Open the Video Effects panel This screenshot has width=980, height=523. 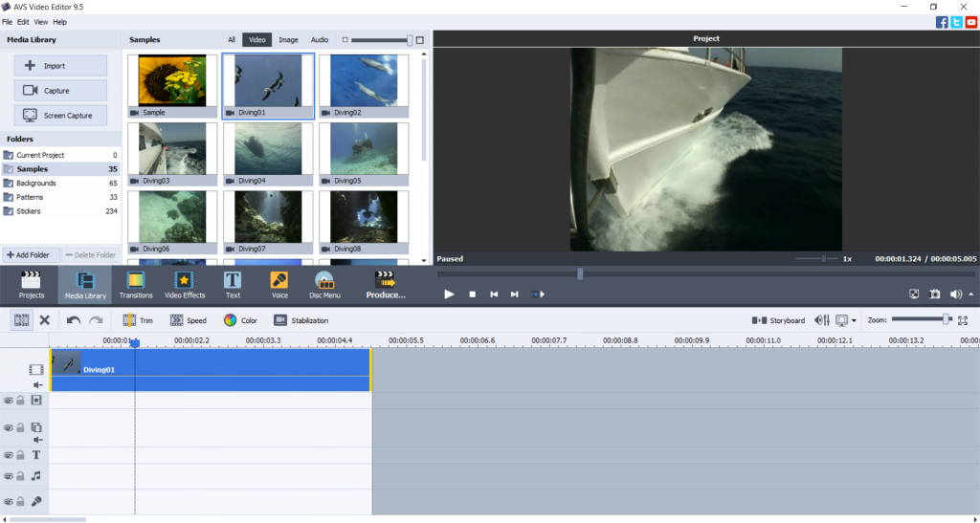click(x=185, y=284)
